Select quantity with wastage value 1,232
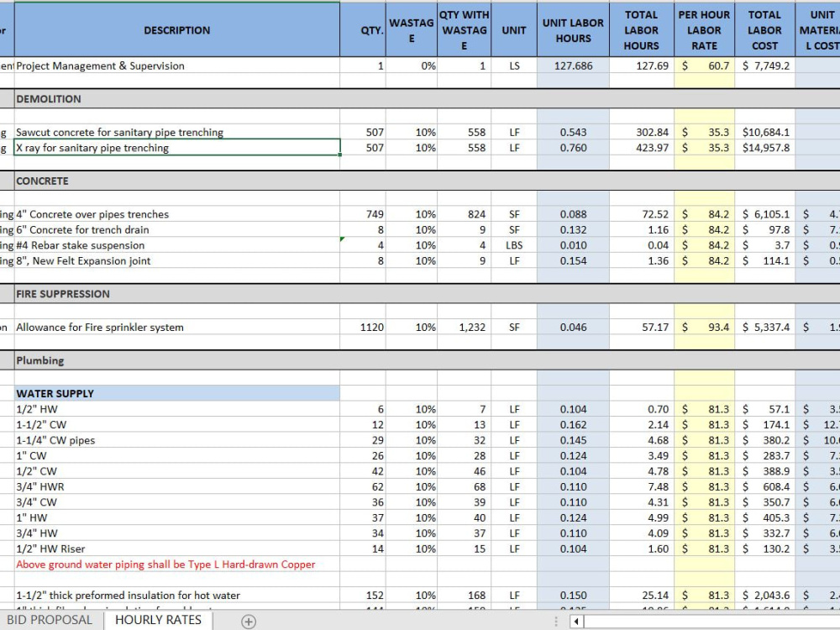 point(464,328)
